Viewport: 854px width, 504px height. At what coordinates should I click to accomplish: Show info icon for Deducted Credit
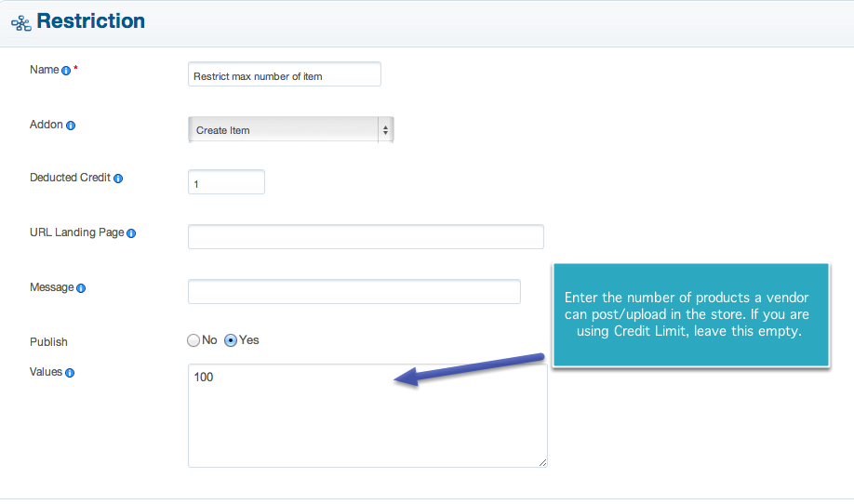point(118,179)
